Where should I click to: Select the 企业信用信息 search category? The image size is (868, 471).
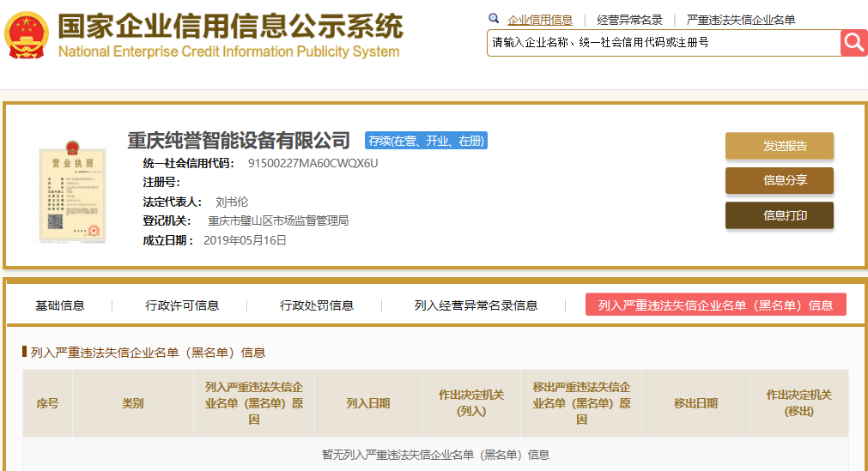coord(540,20)
